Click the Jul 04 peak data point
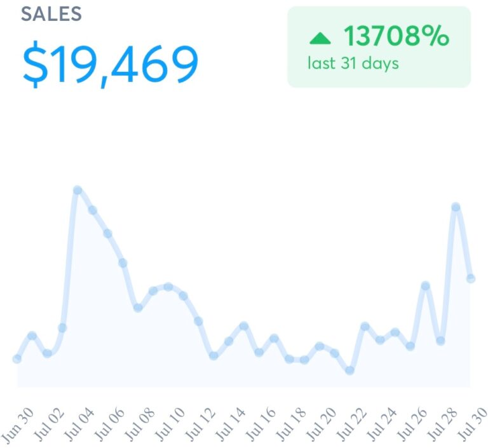This screenshot has width=488, height=448. [78, 190]
